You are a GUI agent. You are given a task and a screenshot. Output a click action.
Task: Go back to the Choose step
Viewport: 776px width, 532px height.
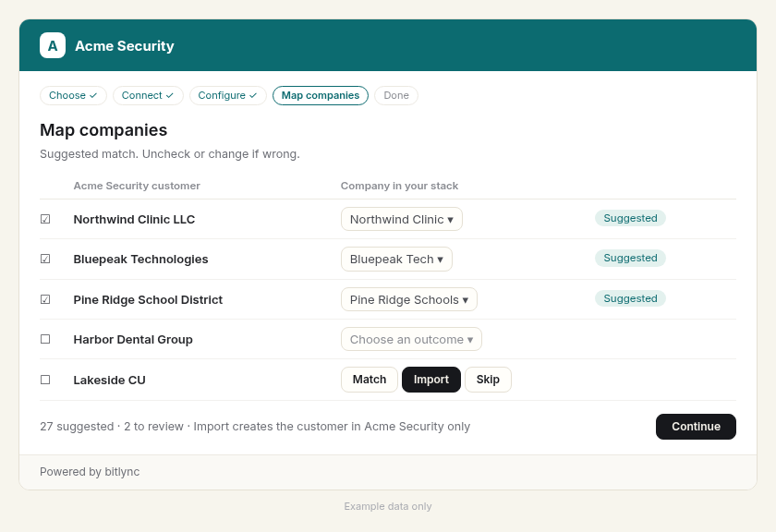[x=73, y=95]
